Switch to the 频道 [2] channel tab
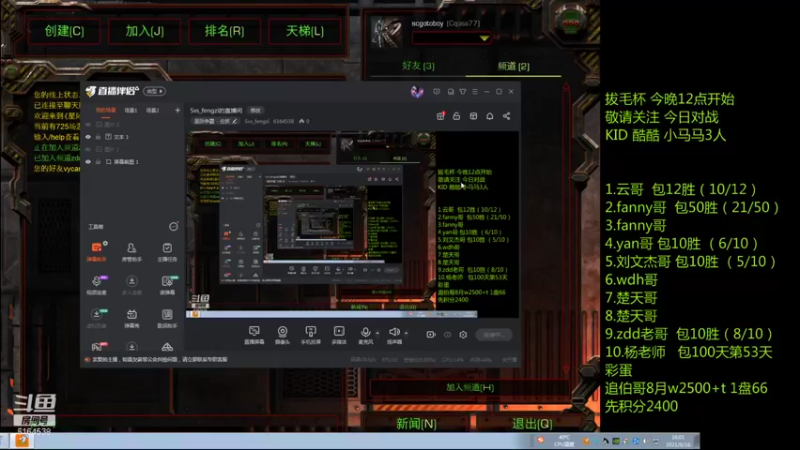Viewport: 800px width, 450px height. [513, 66]
